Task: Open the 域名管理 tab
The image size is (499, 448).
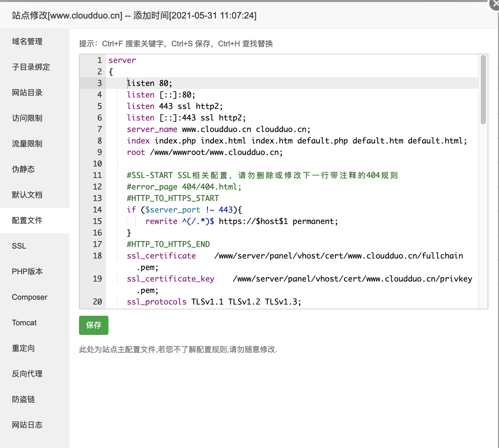Action: tap(35, 42)
